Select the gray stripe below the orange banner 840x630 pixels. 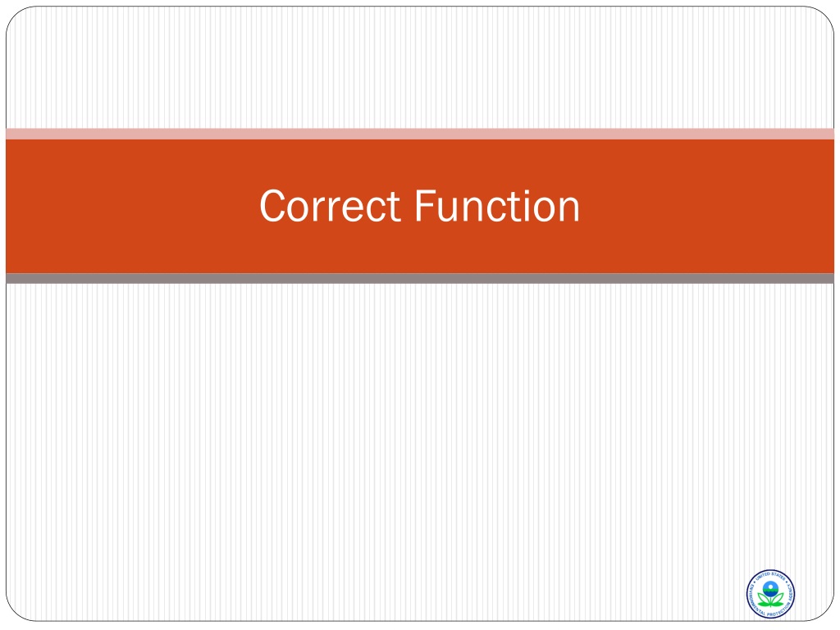coord(420,279)
